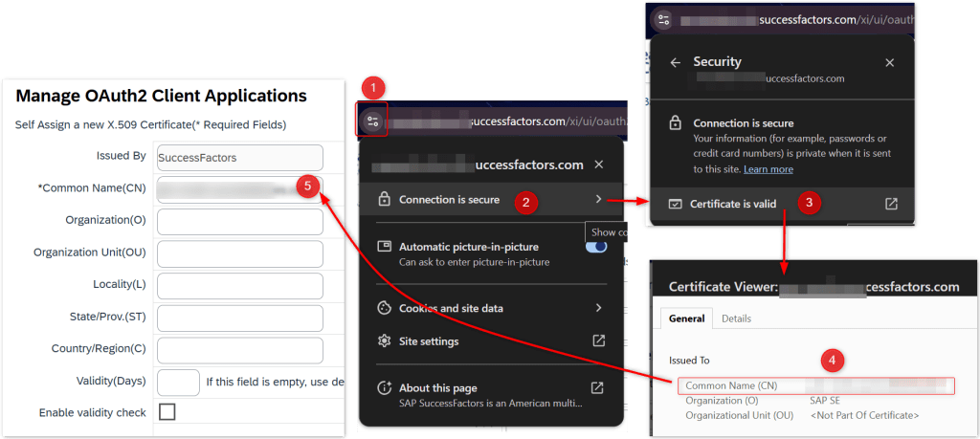This screenshot has height=439, width=980.
Task: Open certificate viewer via external link icon
Action: 891,204
